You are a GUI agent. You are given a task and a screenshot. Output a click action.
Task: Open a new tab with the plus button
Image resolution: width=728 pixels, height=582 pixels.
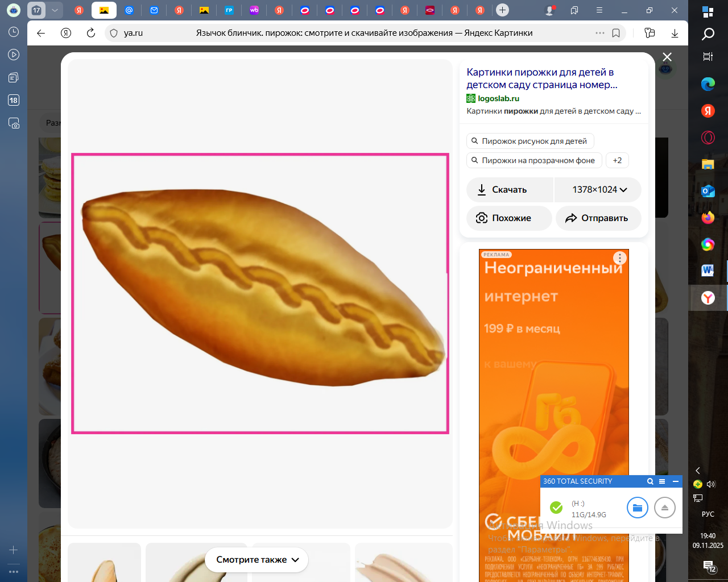point(502,10)
